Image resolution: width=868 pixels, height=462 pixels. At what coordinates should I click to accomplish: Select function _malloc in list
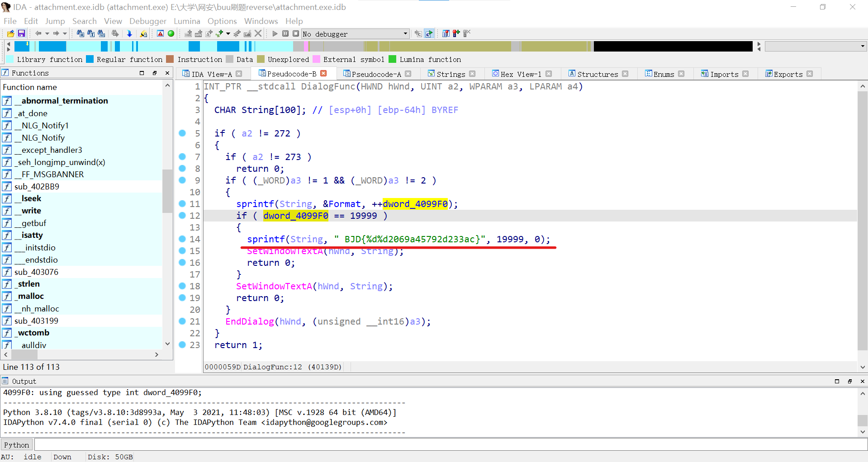(x=82, y=296)
